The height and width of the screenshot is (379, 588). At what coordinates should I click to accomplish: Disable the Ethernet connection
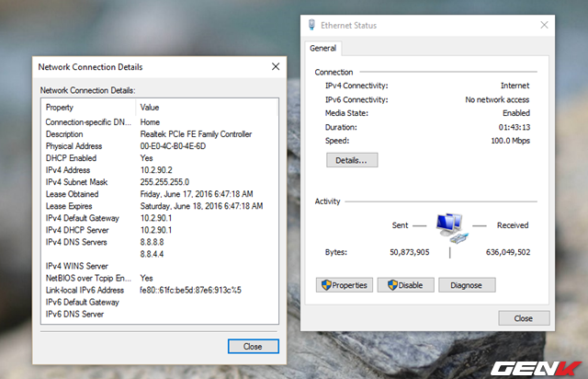point(405,285)
